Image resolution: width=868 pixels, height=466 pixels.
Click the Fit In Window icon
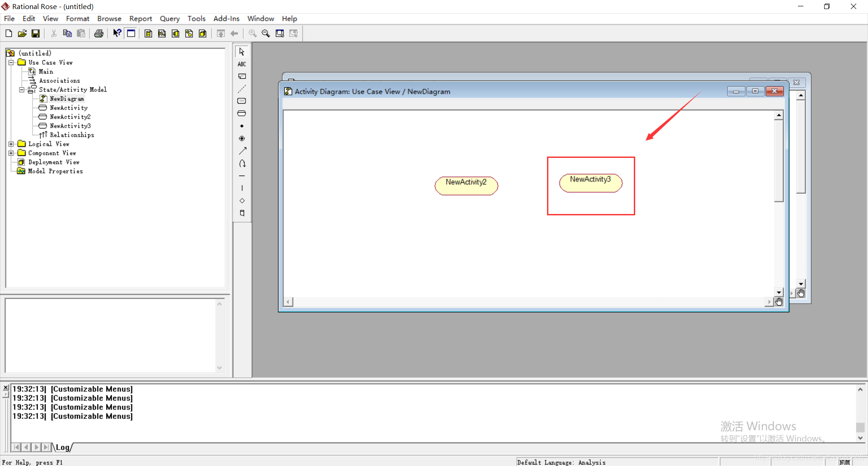pos(280,33)
